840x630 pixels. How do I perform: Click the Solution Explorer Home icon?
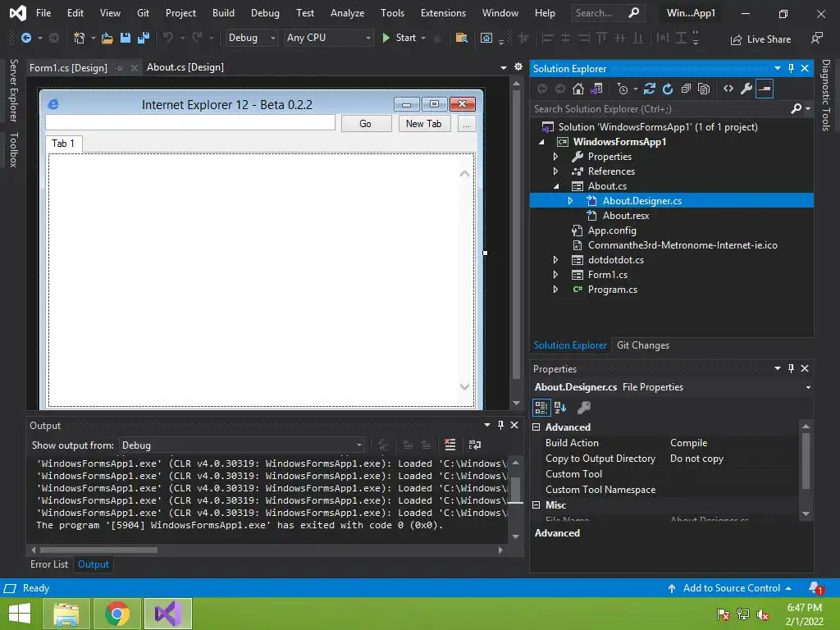[x=578, y=89]
